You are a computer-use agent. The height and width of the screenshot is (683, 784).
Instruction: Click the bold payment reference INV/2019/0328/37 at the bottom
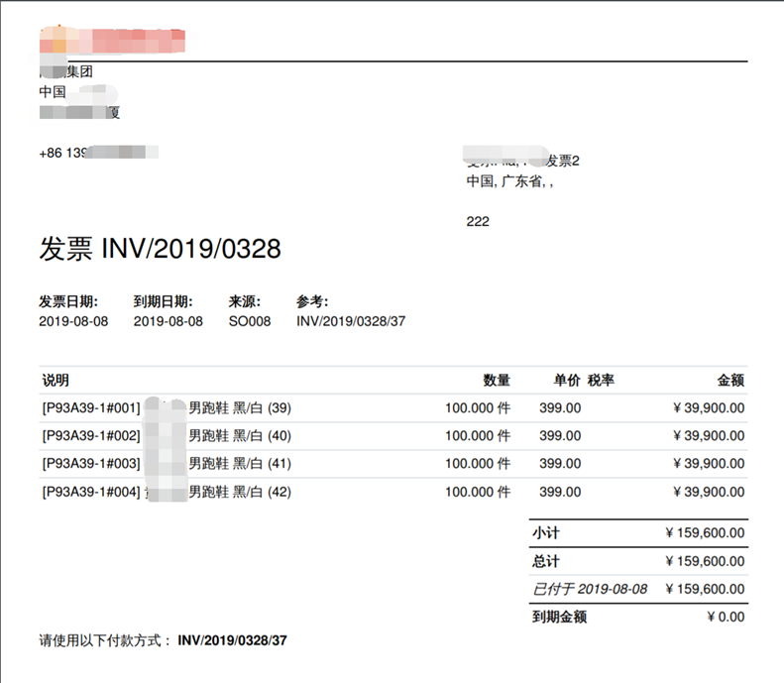[232, 640]
